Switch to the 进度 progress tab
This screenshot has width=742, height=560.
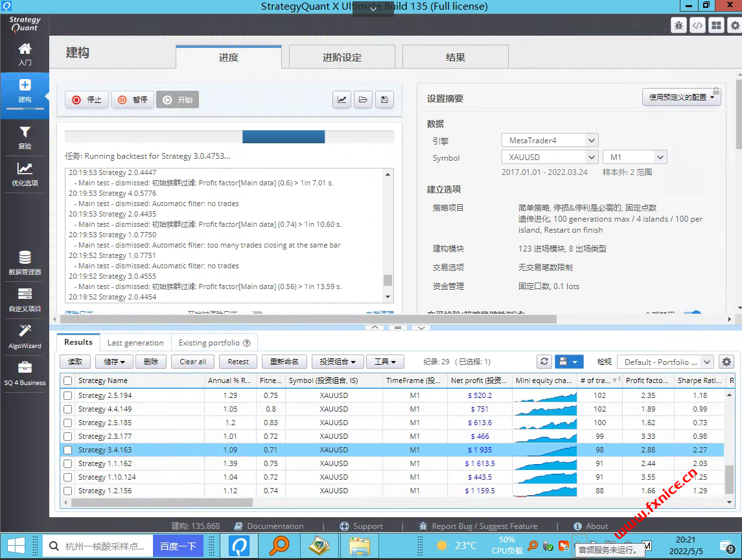pos(229,57)
